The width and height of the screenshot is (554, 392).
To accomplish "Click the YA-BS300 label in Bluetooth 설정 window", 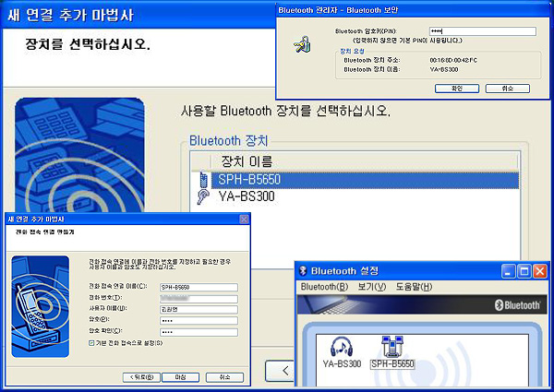I will click(342, 363).
